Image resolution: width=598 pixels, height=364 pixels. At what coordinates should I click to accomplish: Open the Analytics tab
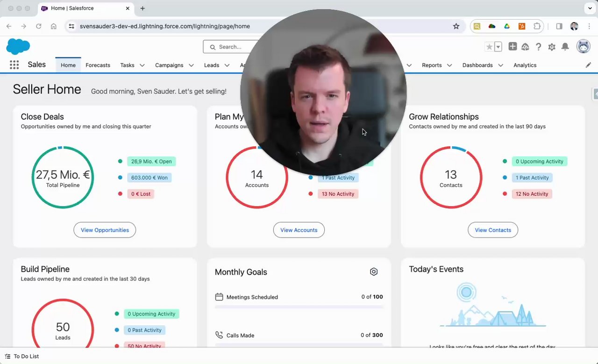525,65
